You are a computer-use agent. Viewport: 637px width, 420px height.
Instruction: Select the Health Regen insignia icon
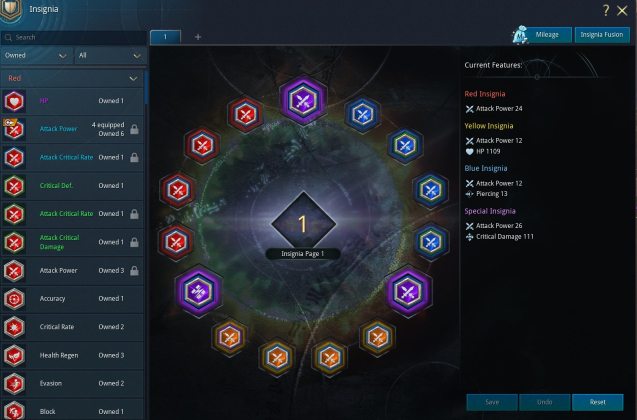point(14,355)
